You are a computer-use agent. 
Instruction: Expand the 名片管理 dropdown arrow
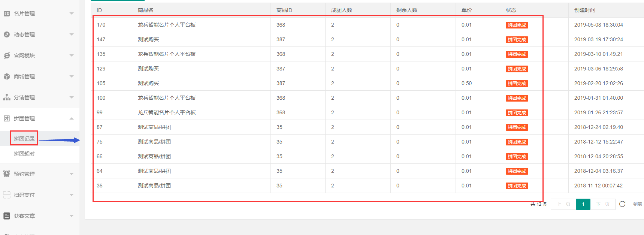point(72,13)
